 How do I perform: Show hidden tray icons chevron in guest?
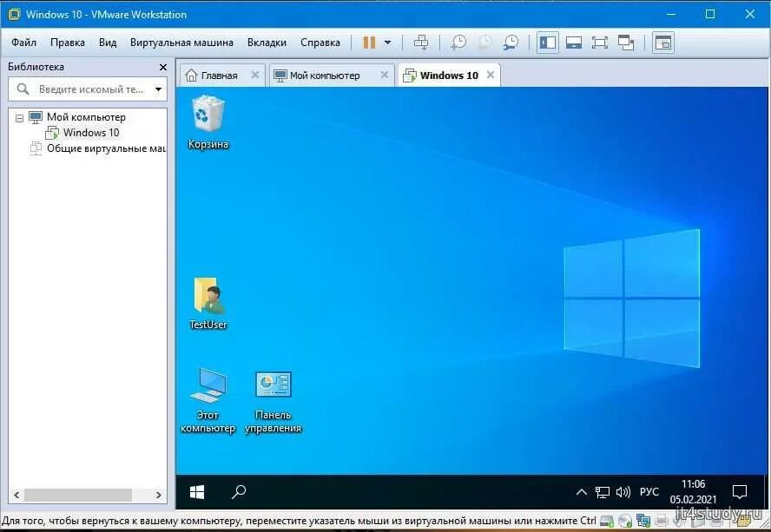click(x=581, y=492)
